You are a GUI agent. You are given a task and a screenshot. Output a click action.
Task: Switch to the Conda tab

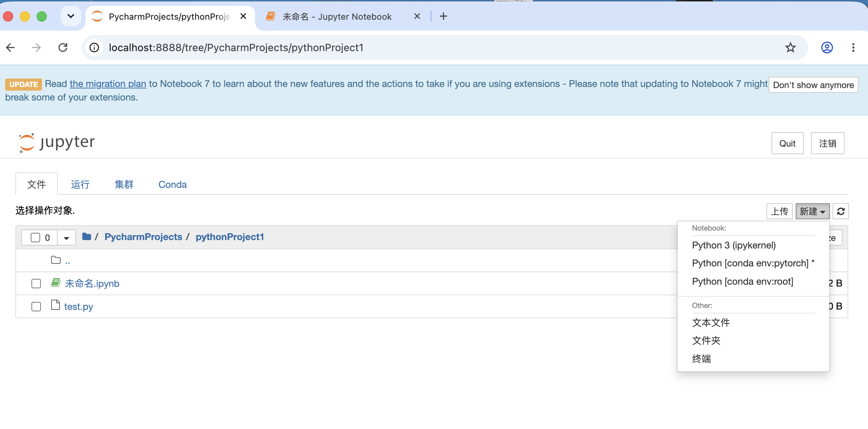[x=172, y=184]
